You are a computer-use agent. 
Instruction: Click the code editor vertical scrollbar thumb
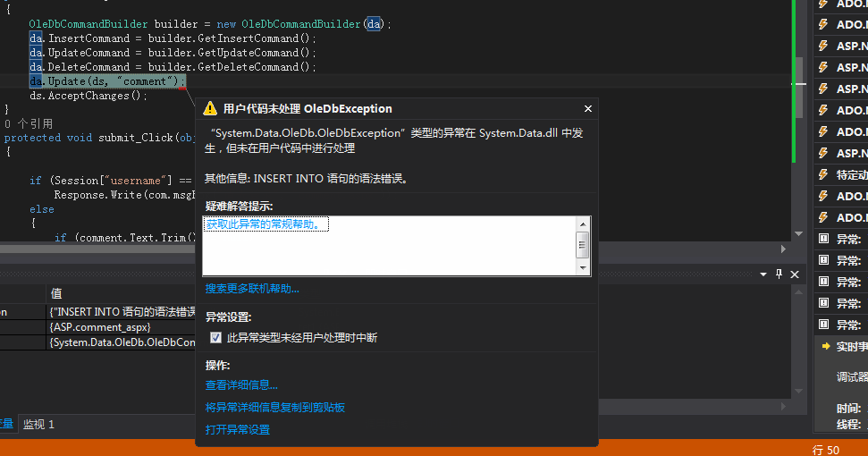pyautogui.click(x=799, y=88)
